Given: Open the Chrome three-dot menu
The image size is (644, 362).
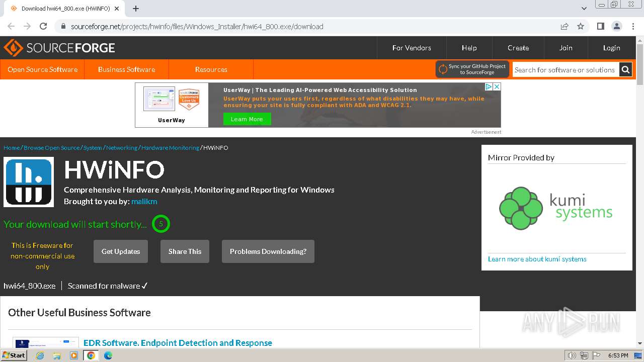Looking at the screenshot, I should (x=633, y=26).
